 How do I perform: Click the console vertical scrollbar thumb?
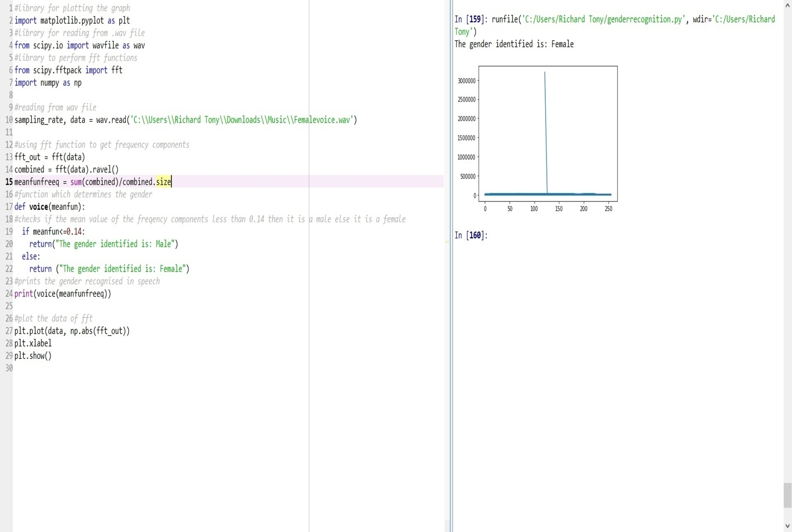[x=787, y=495]
